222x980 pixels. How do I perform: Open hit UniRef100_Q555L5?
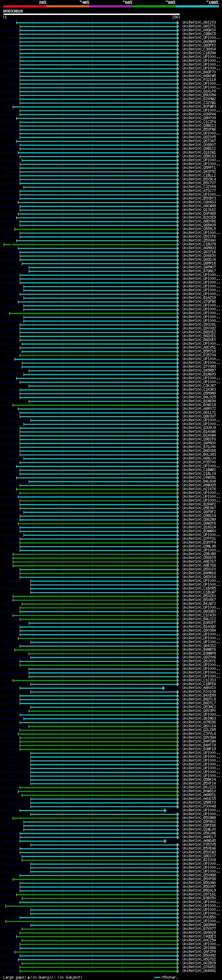point(199,229)
